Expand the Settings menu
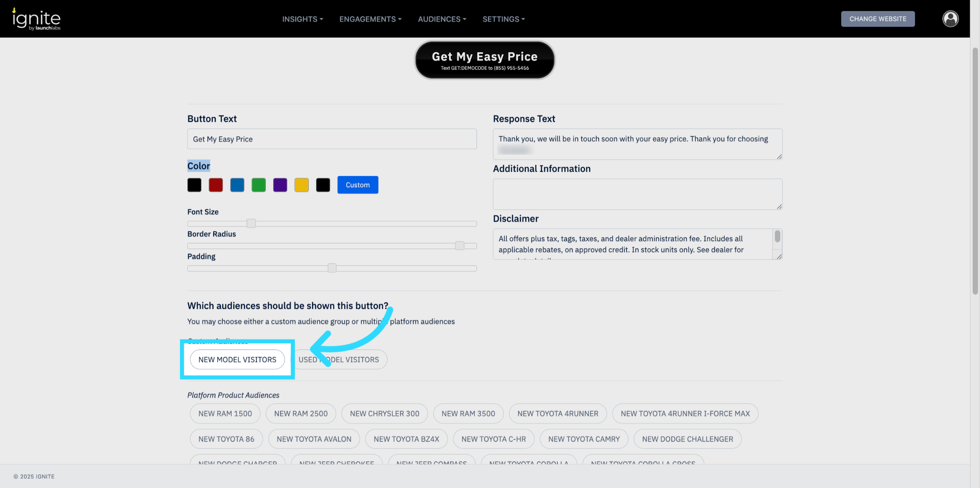Screen dimensions: 980x488 coord(503,19)
